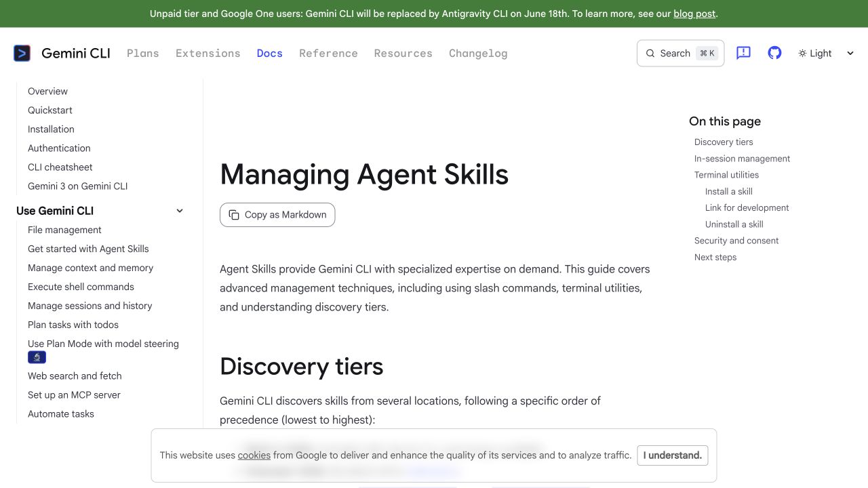This screenshot has height=488, width=868.
Task: Open the Extensions nav item
Action: click(x=208, y=53)
